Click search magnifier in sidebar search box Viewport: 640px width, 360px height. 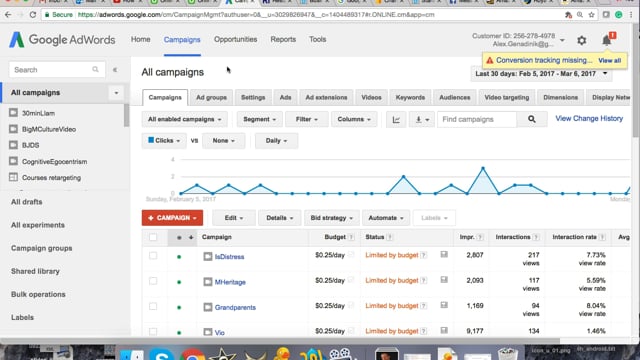(x=95, y=69)
